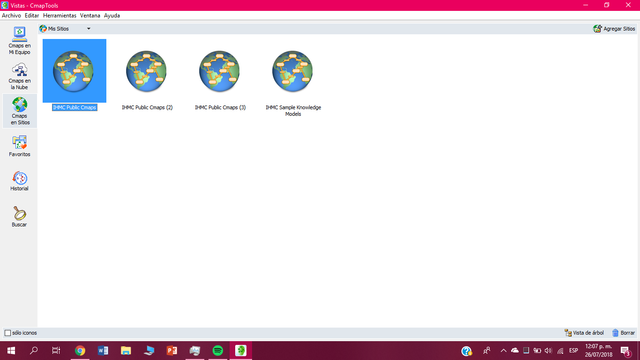Open the Ayuda menu
The image size is (640, 360).
(112, 16)
